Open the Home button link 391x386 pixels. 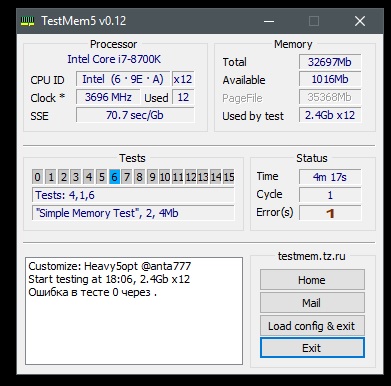[312, 280]
